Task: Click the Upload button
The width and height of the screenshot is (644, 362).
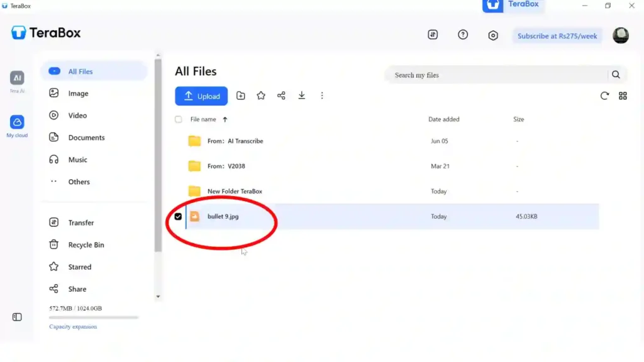Action: tap(201, 96)
